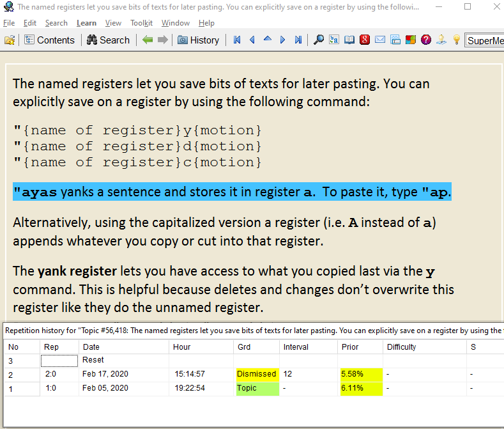Image resolution: width=504 pixels, height=429 pixels.
Task: Click the SuperMemo text field in toolbar
Action: click(484, 40)
